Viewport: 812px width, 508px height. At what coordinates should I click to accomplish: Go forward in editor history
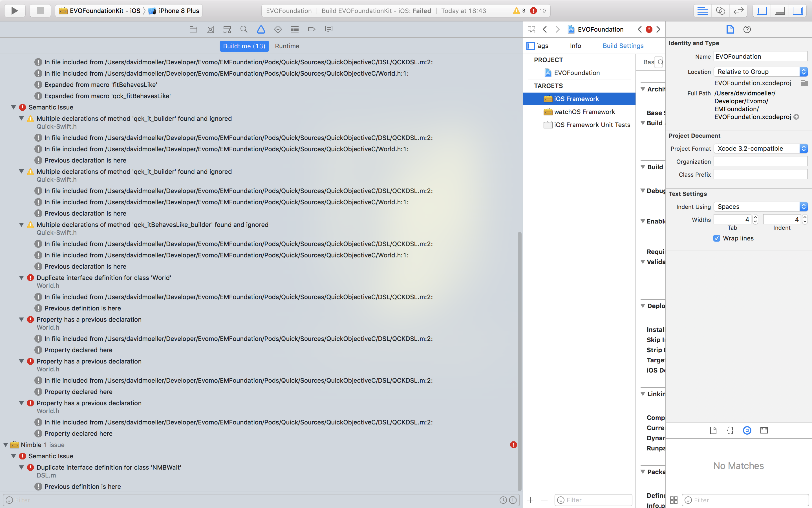558,30
